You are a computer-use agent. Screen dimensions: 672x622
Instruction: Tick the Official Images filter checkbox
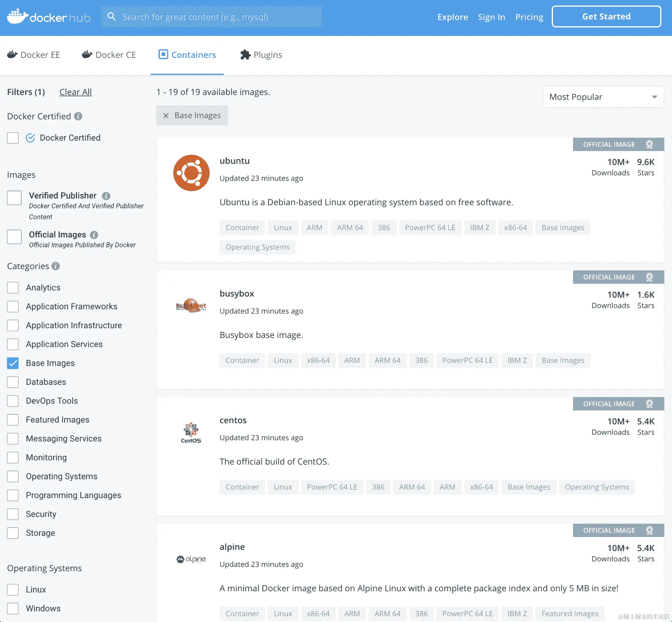click(14, 237)
